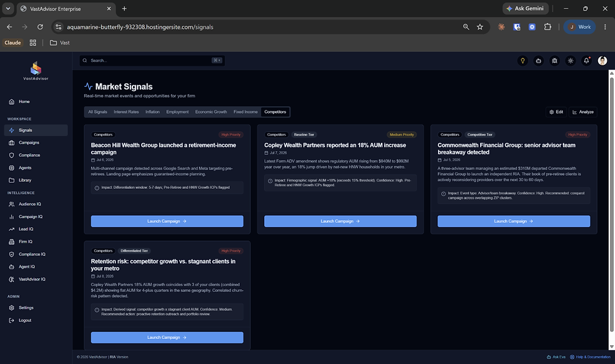Click Claude bookmark
Image resolution: width=615 pixels, height=364 pixels.
point(13,43)
